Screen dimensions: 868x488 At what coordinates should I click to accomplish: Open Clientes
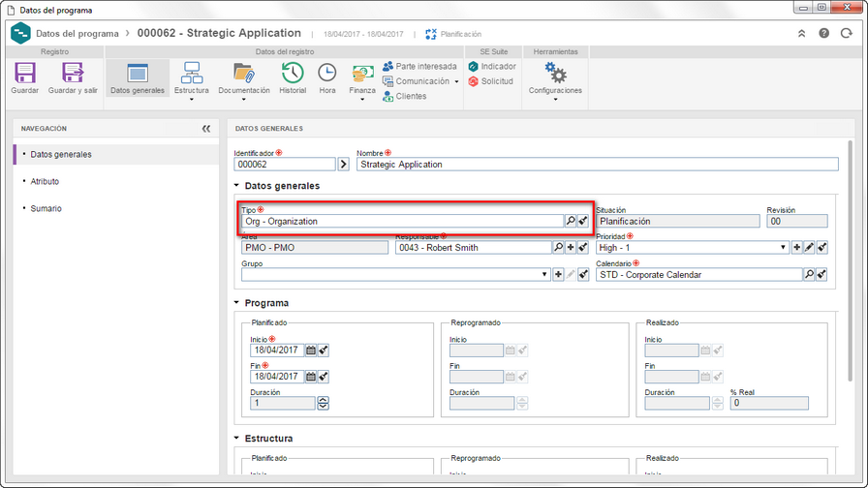tap(405, 96)
